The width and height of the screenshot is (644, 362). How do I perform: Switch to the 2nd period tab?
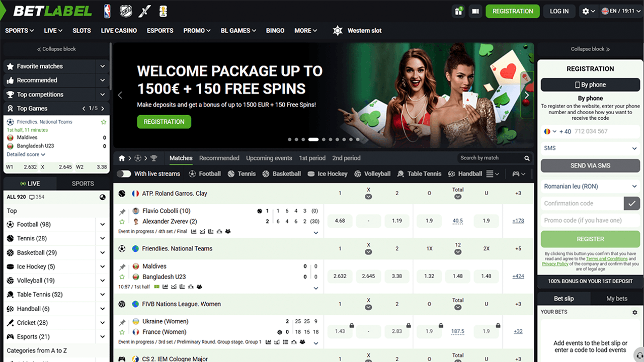pyautogui.click(x=346, y=158)
